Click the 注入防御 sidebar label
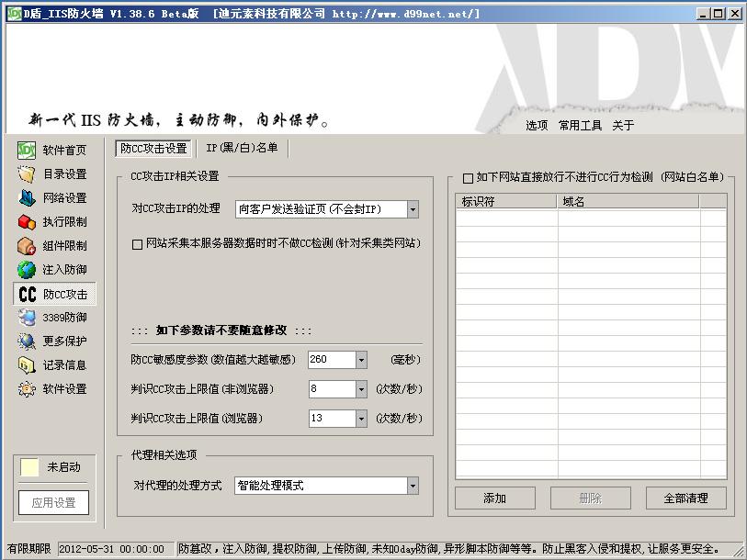This screenshot has width=747, height=560. 65,270
